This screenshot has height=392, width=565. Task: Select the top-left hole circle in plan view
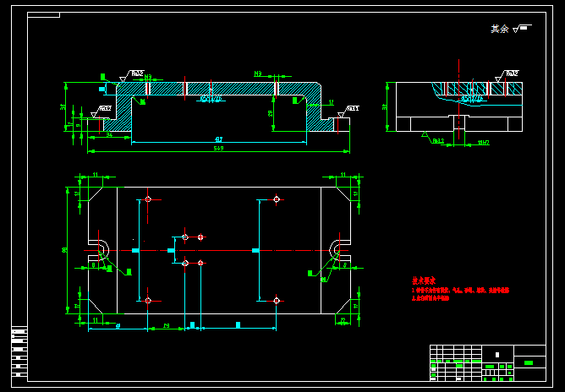148,199
